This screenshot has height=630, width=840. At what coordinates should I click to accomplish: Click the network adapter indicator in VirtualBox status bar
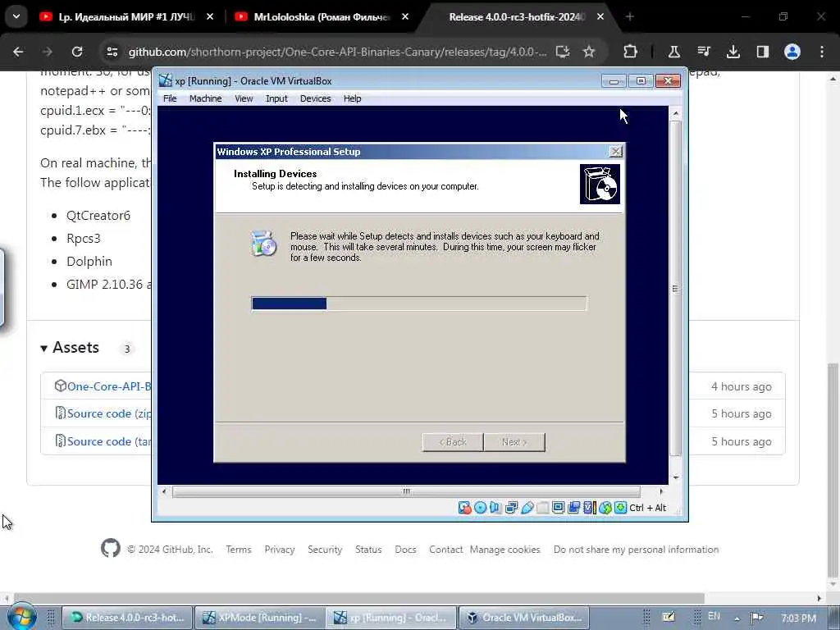point(511,508)
